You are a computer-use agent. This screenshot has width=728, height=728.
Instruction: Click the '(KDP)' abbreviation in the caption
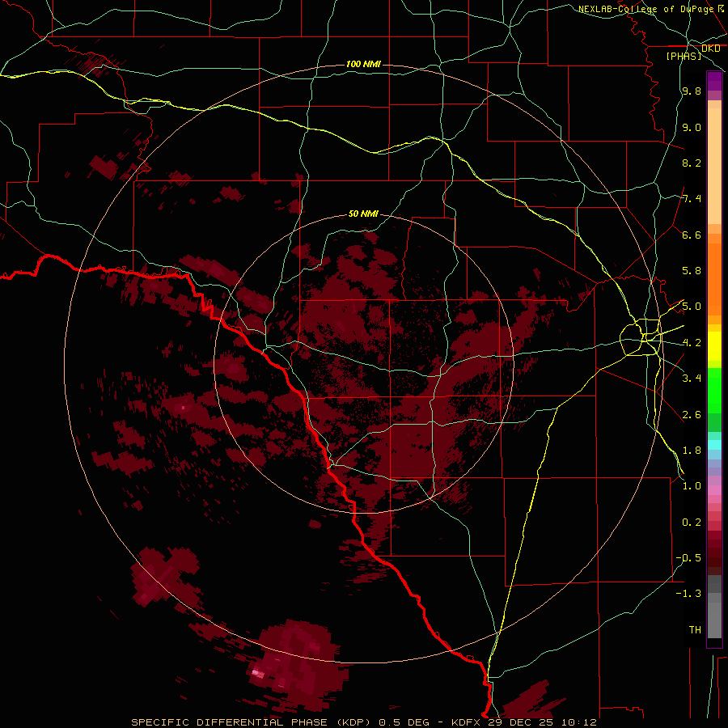point(355,722)
